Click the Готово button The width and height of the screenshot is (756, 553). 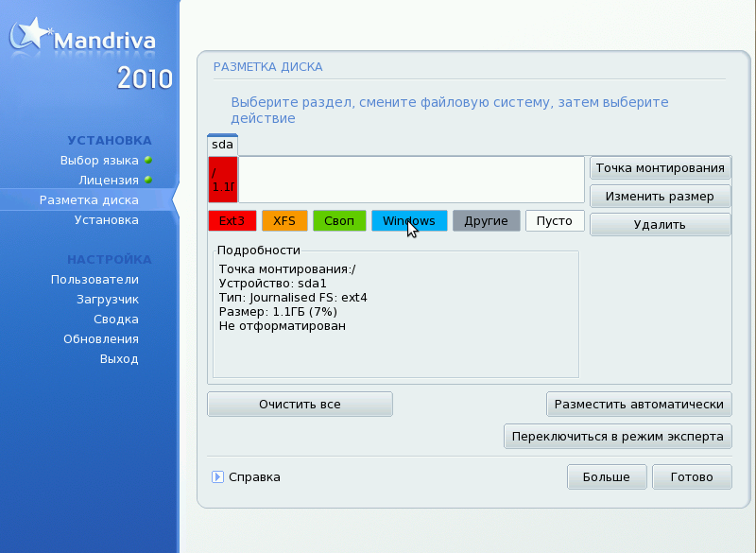[692, 476]
